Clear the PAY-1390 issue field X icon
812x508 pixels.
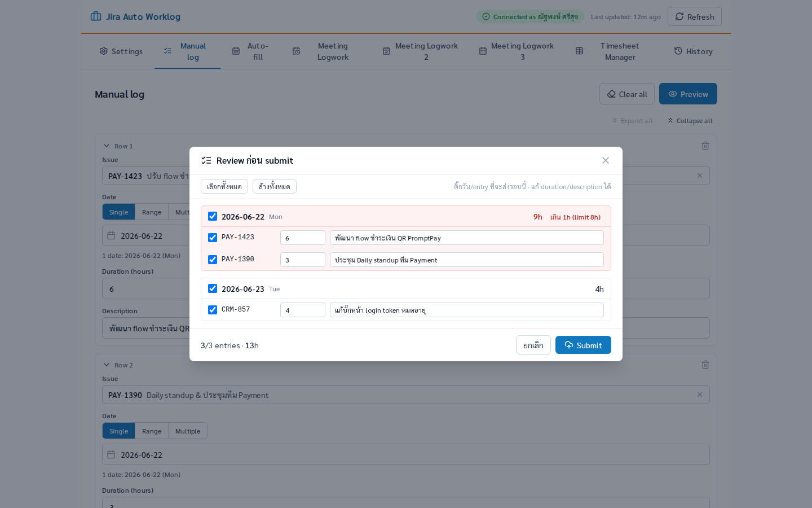pyautogui.click(x=700, y=395)
